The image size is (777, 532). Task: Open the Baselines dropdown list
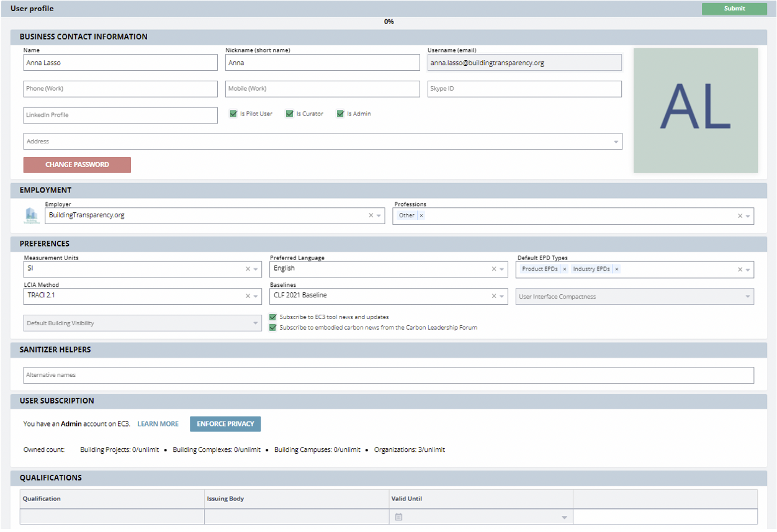tap(503, 297)
